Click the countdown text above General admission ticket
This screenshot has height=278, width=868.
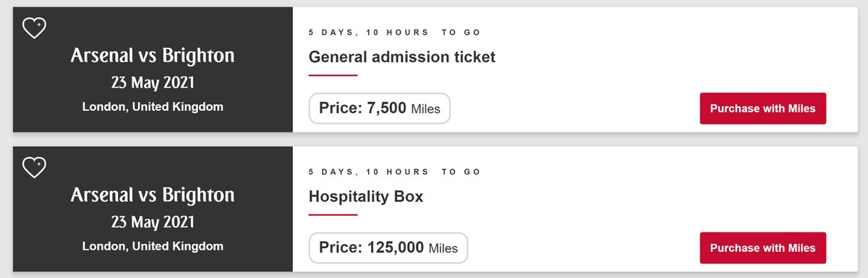pyautogui.click(x=395, y=32)
